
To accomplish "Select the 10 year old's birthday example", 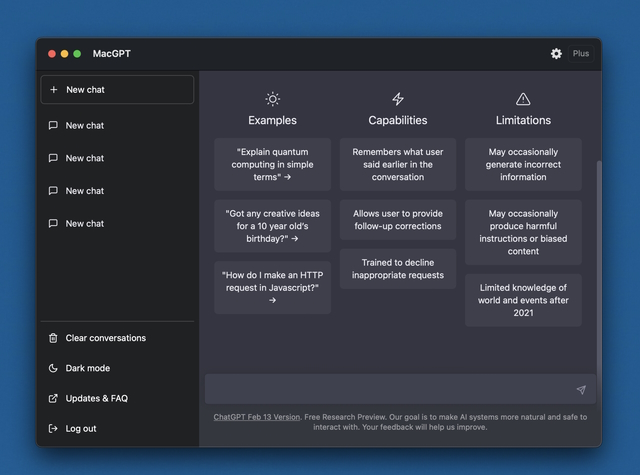I will [272, 226].
